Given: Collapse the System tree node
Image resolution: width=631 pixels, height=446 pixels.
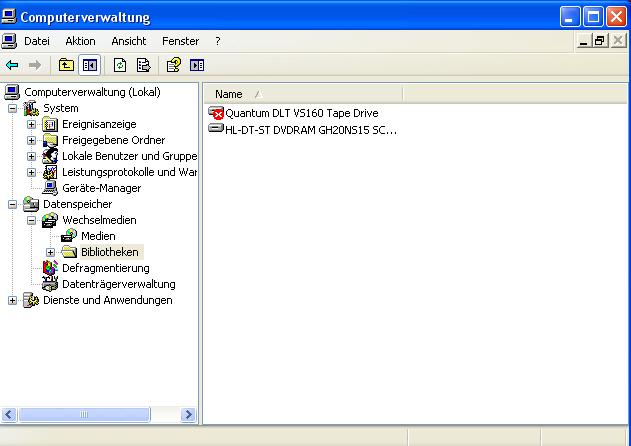Looking at the screenshot, I should [x=12, y=108].
